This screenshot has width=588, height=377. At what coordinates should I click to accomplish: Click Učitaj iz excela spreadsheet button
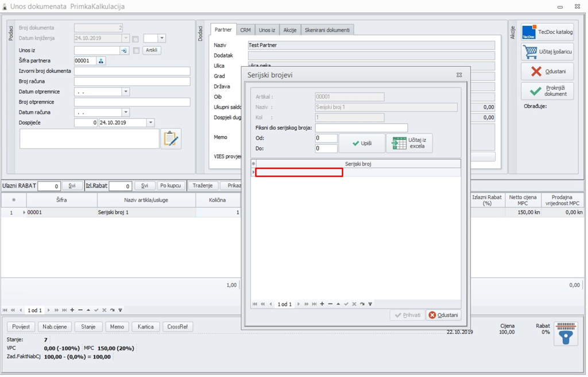tap(409, 143)
